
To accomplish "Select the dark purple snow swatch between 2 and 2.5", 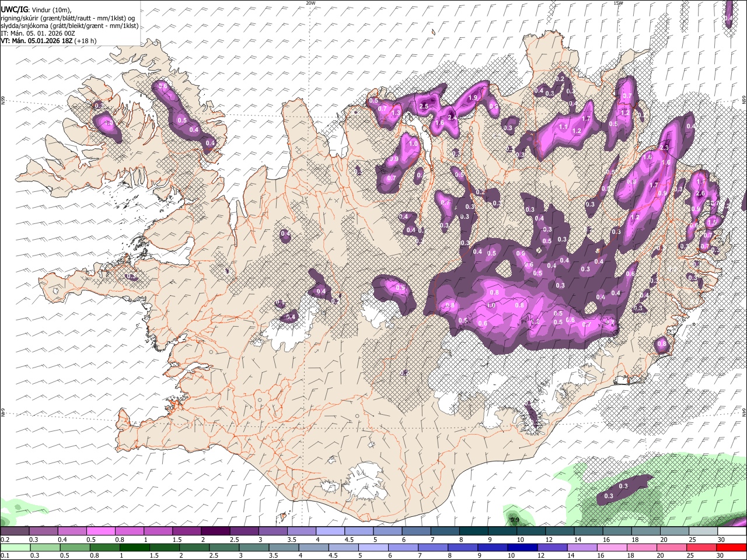I will pos(215,531).
